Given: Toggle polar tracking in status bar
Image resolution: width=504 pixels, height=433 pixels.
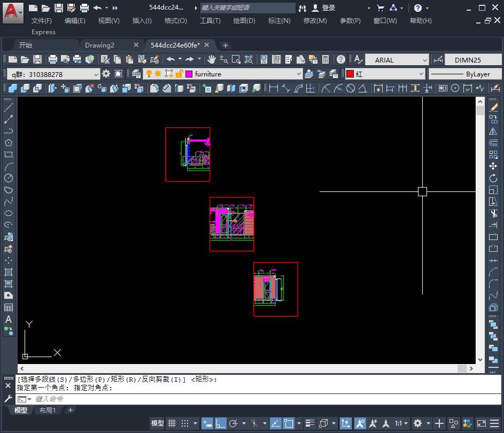Looking at the screenshot, I should 233,423.
